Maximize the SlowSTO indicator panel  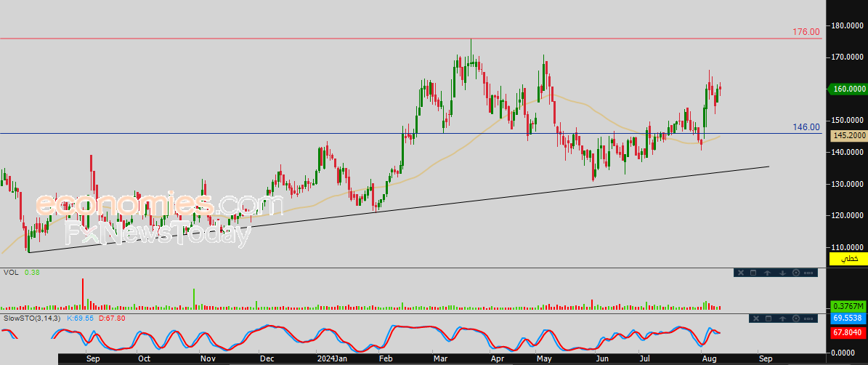[x=768, y=318]
